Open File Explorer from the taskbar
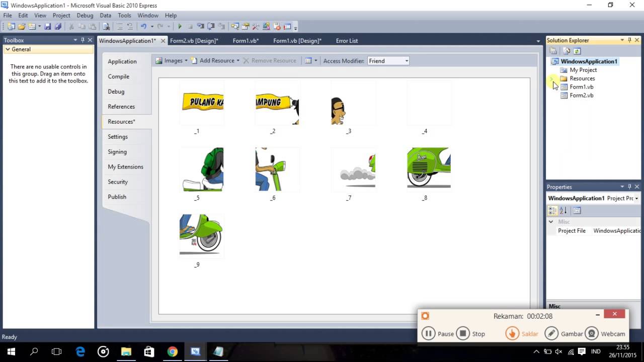The width and height of the screenshot is (644, 362). point(126,352)
